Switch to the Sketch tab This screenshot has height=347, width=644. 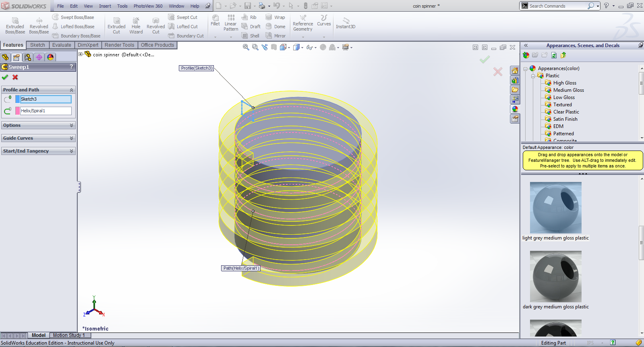click(x=37, y=45)
